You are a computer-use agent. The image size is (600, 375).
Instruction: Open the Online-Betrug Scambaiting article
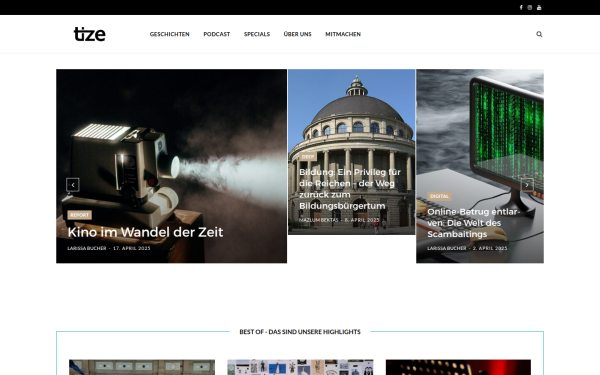click(x=473, y=223)
